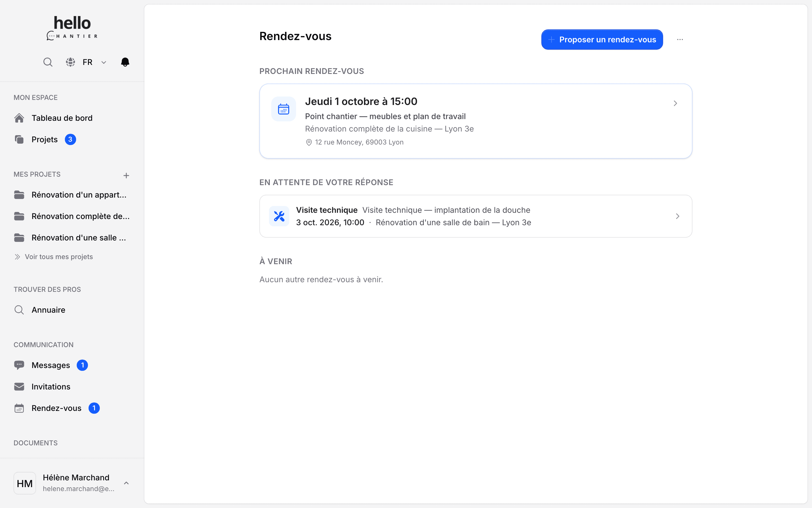
Task: Open the more options ellipsis menu
Action: [x=680, y=40]
